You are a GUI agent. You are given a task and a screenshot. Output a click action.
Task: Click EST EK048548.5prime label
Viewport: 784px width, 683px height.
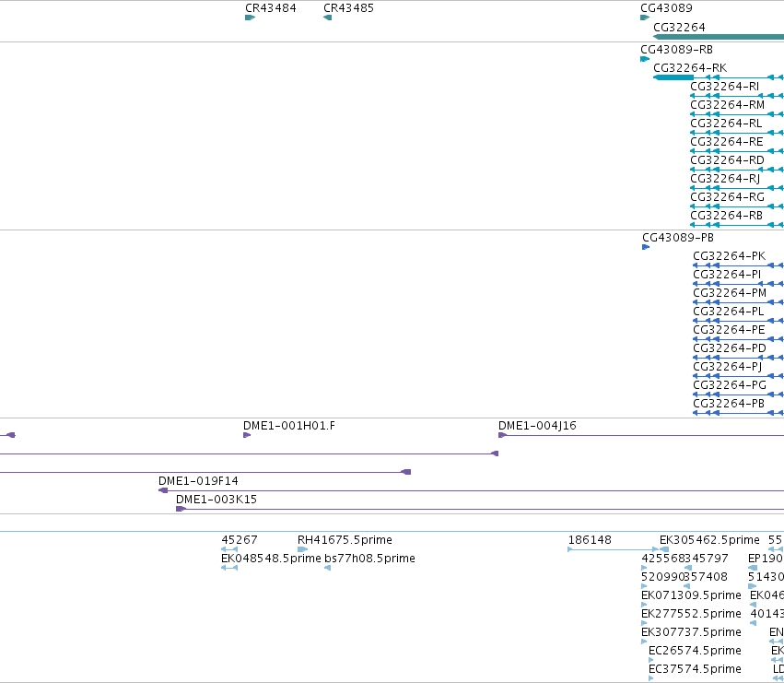271,559
